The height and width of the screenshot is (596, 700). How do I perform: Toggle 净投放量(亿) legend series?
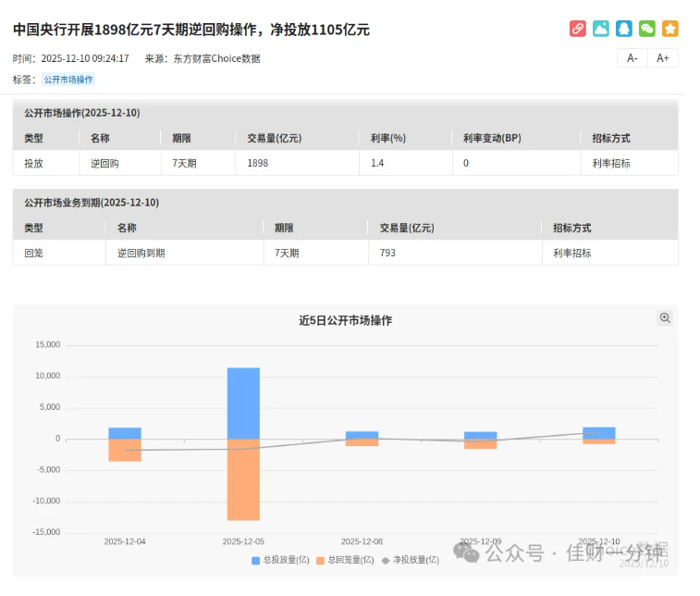click(x=411, y=560)
